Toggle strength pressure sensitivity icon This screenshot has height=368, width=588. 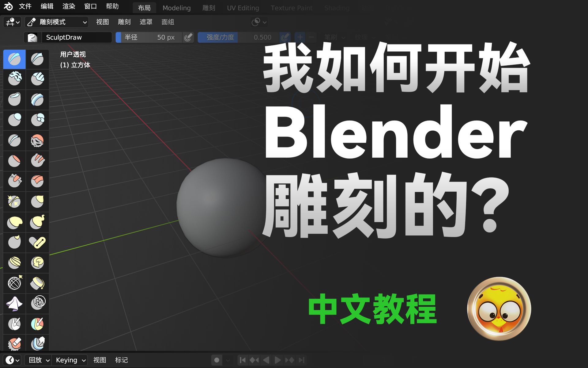[x=285, y=37]
